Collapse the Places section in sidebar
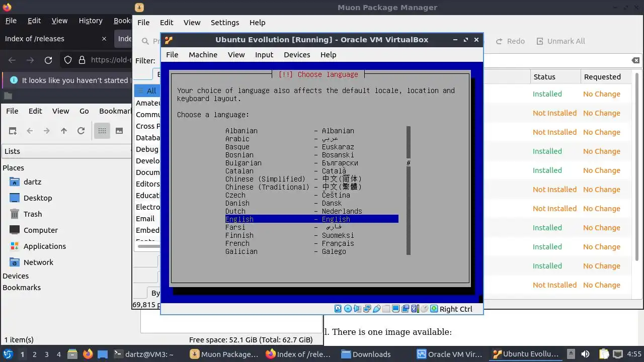644x362 pixels. (13, 167)
